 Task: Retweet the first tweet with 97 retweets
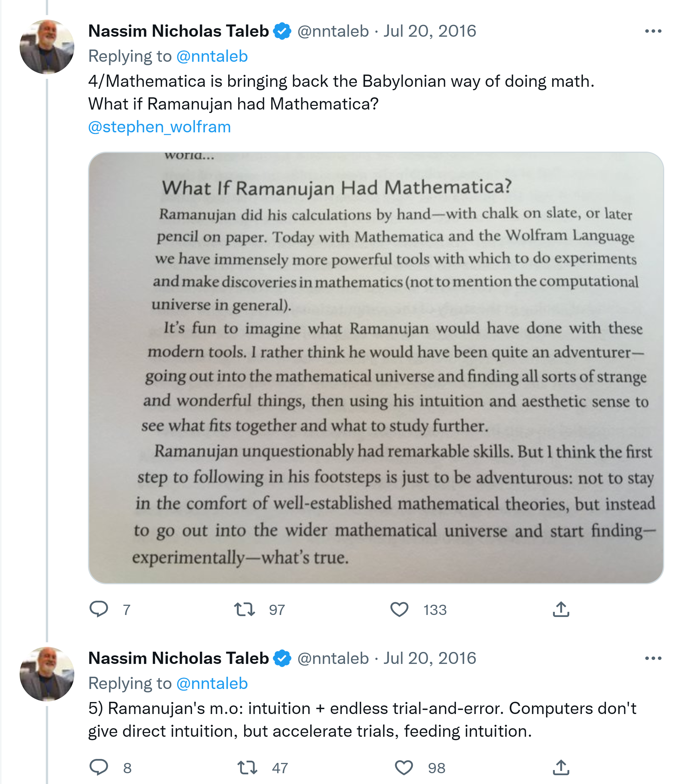coord(244,609)
